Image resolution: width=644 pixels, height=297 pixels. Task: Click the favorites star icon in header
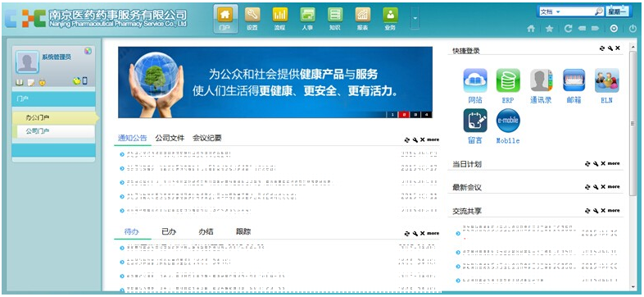(x=549, y=29)
